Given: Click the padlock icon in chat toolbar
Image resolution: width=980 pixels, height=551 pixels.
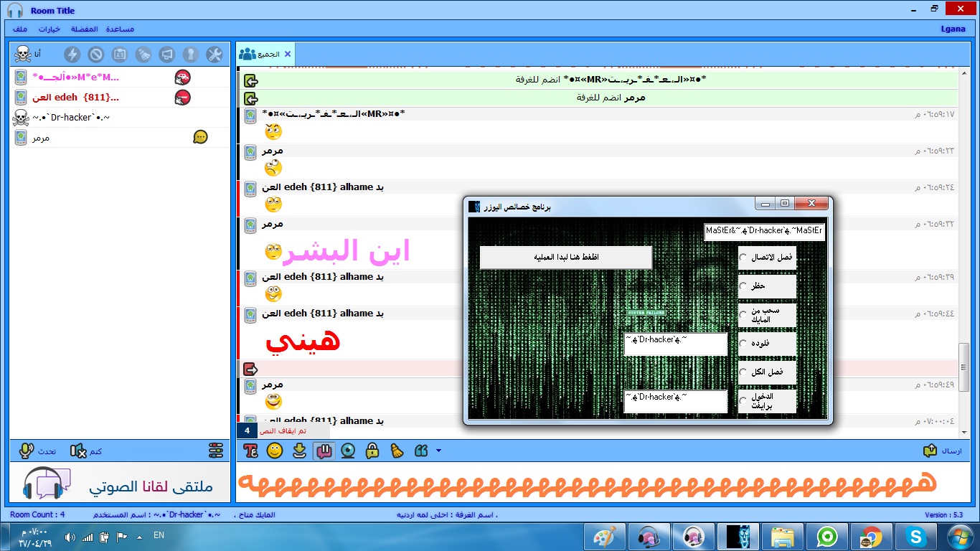Looking at the screenshot, I should click(372, 451).
